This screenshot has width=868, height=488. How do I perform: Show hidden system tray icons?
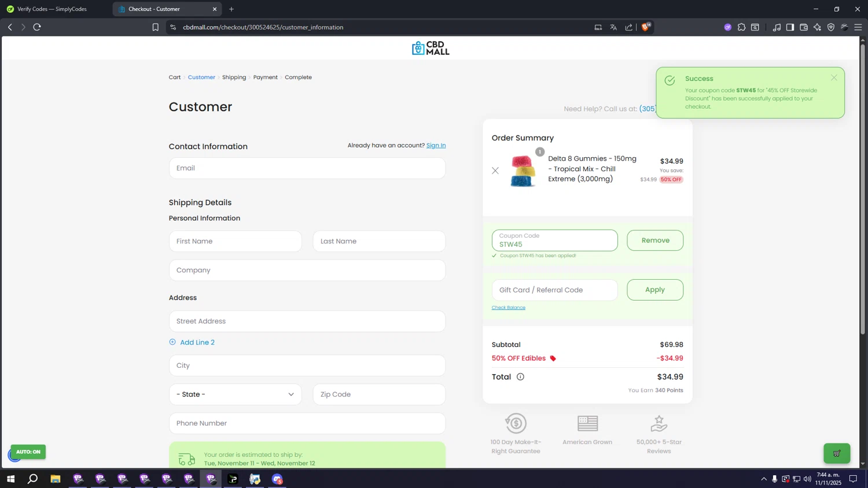[x=764, y=479]
